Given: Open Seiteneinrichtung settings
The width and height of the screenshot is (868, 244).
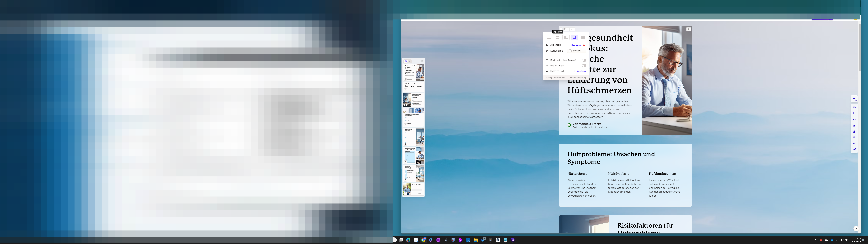Looking at the screenshot, I should 577,78.
